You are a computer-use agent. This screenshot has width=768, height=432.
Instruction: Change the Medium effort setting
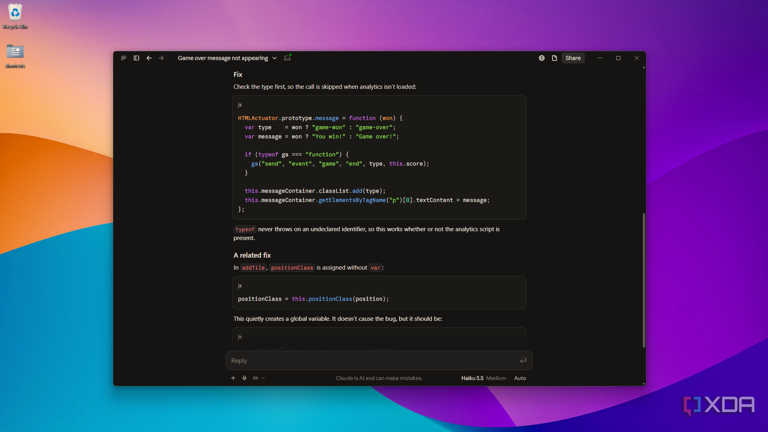click(x=496, y=378)
